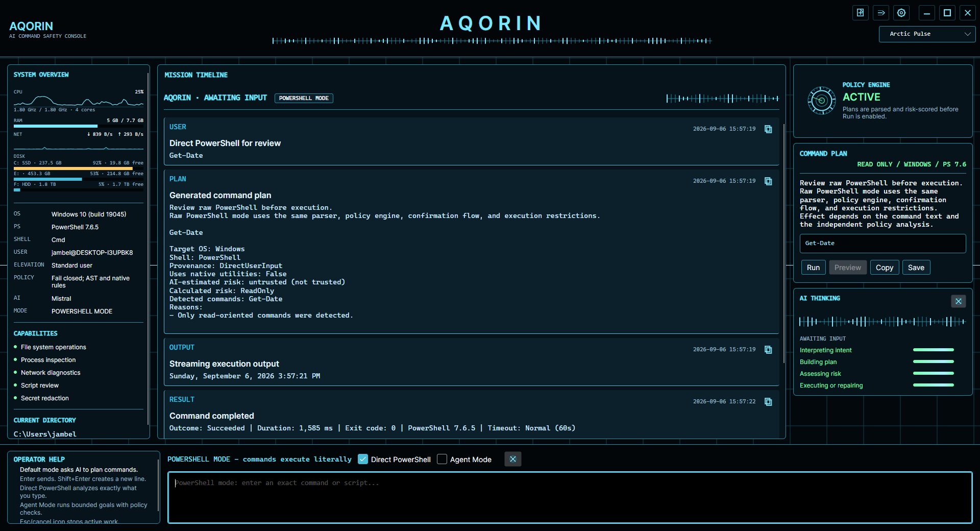Click the System Overview panel scrollbar
980x531 pixels.
[x=148, y=249]
